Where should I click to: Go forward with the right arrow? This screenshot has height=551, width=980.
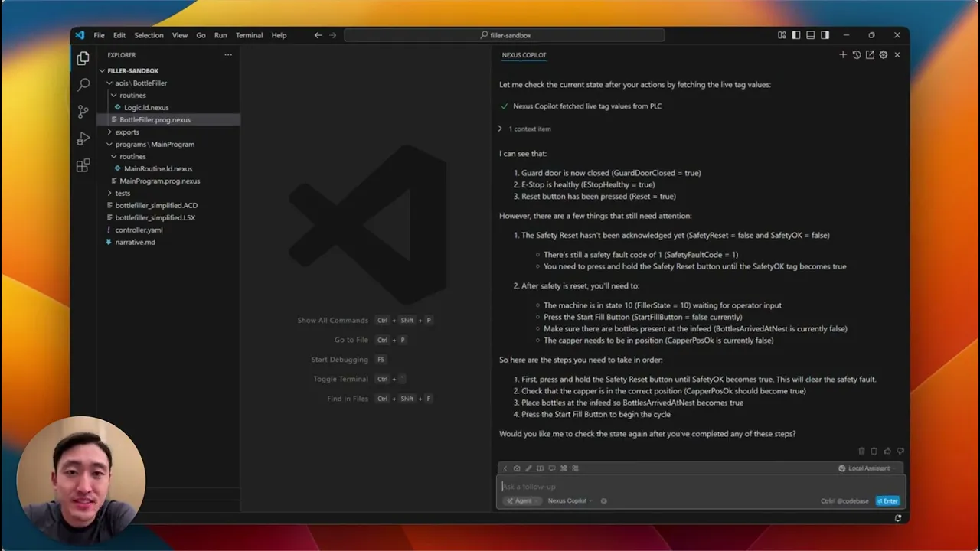coord(332,35)
